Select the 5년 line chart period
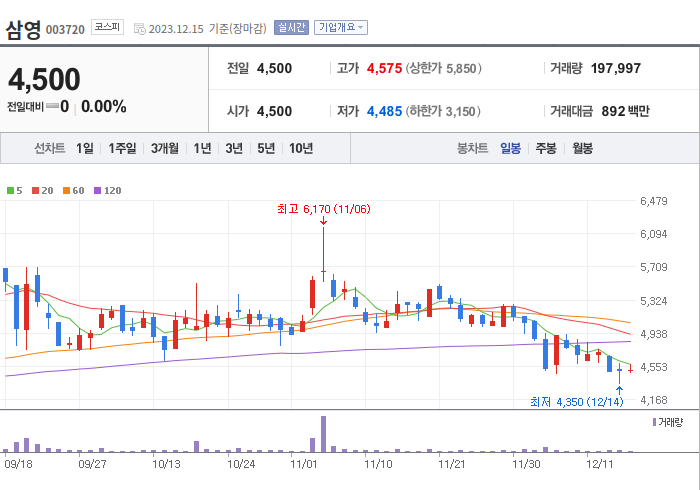 click(266, 148)
